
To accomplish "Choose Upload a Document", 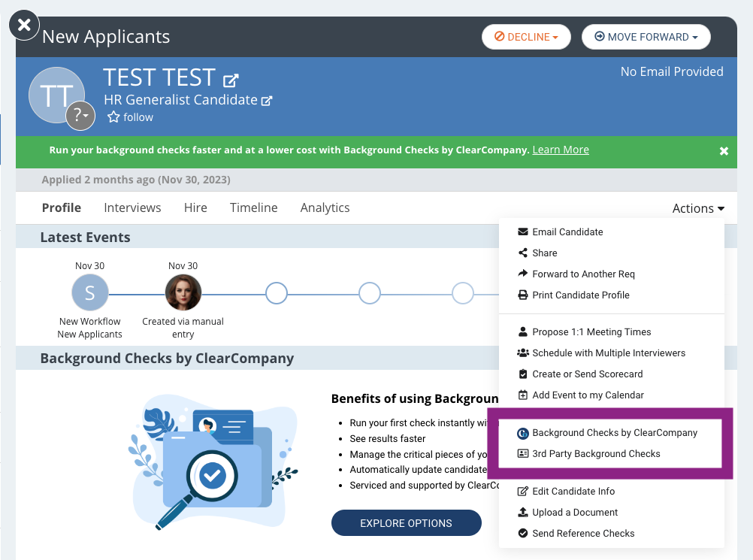I will tap(611, 513).
